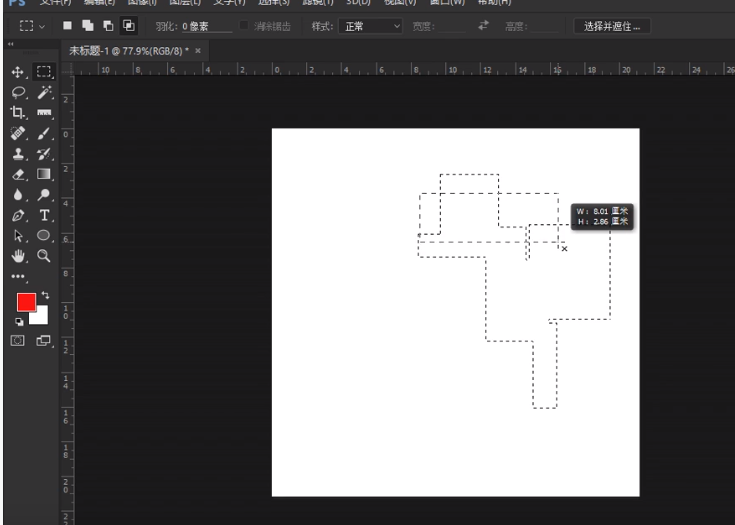Select the Eraser tool
Screen dimensions: 735x525
tap(17, 174)
